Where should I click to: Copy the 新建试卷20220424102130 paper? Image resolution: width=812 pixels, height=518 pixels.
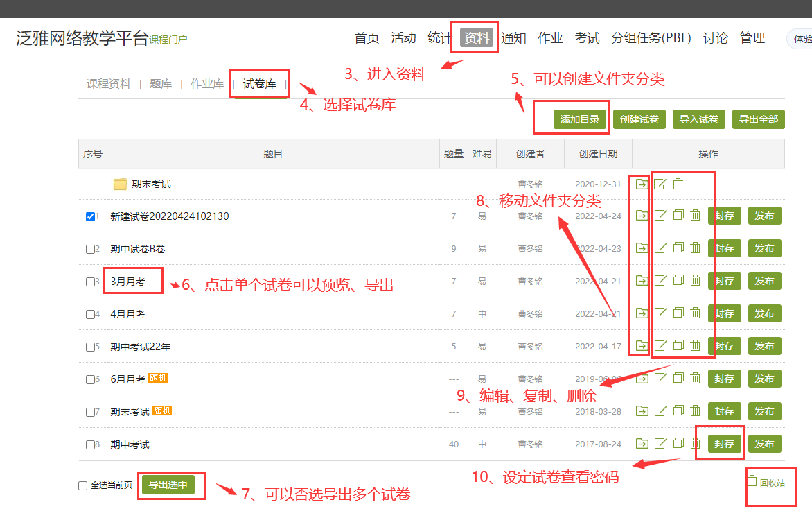[x=678, y=215]
